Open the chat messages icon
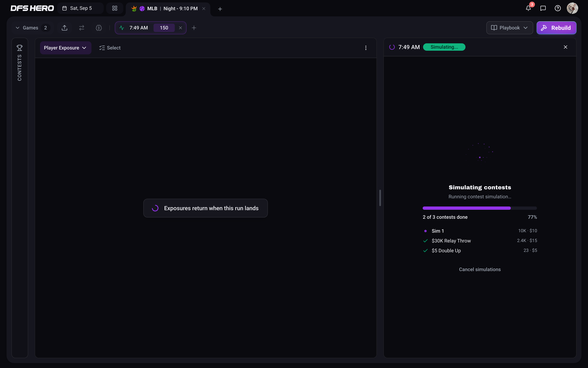The height and width of the screenshot is (368, 588). tap(543, 8)
